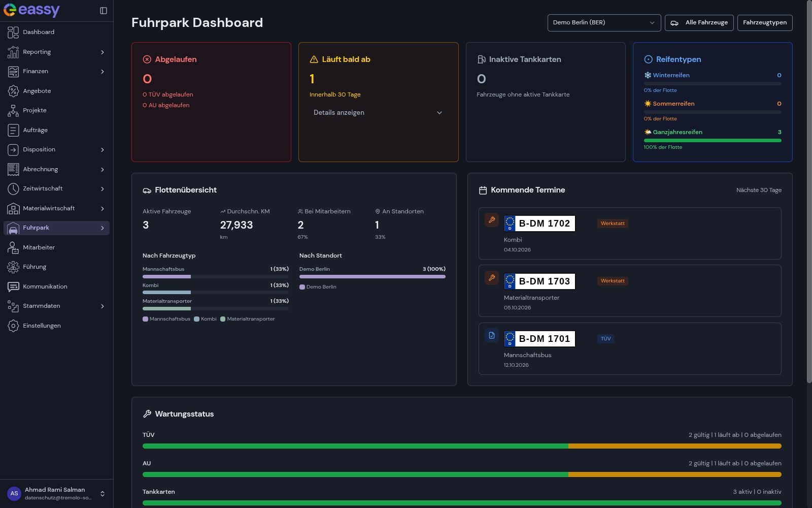Click the Stammdaten icon
Image resolution: width=812 pixels, height=508 pixels.
[x=13, y=306]
